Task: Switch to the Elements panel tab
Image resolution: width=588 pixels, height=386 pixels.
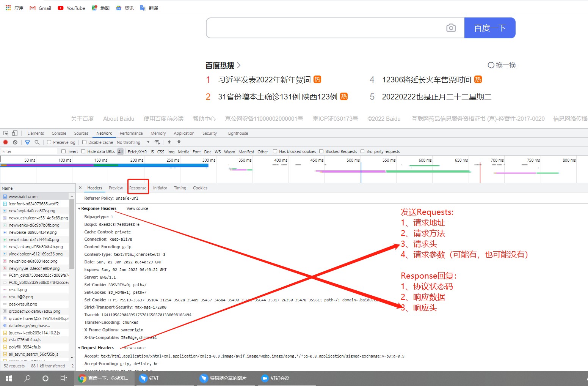Action: pos(36,133)
